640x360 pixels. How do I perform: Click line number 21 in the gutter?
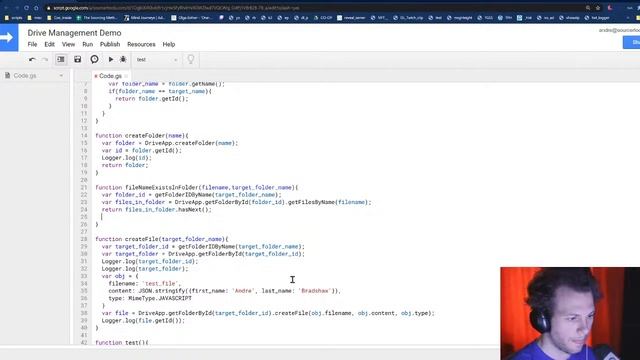coord(84,187)
